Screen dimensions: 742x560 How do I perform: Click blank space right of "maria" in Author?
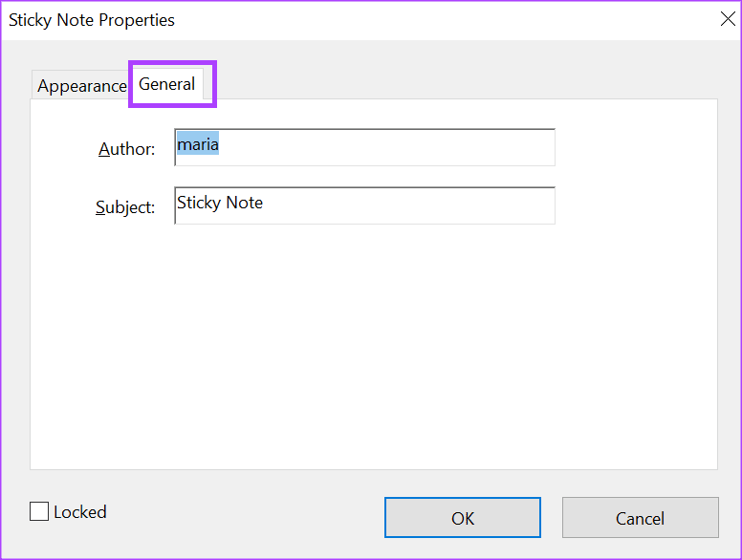(x=402, y=147)
